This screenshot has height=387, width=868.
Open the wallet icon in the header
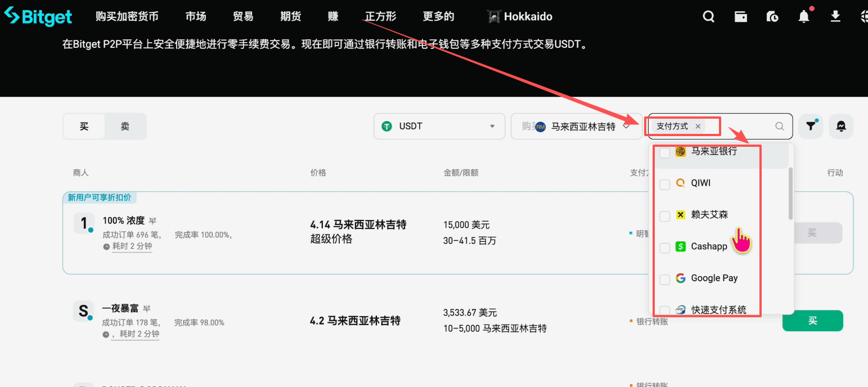[x=741, y=16]
